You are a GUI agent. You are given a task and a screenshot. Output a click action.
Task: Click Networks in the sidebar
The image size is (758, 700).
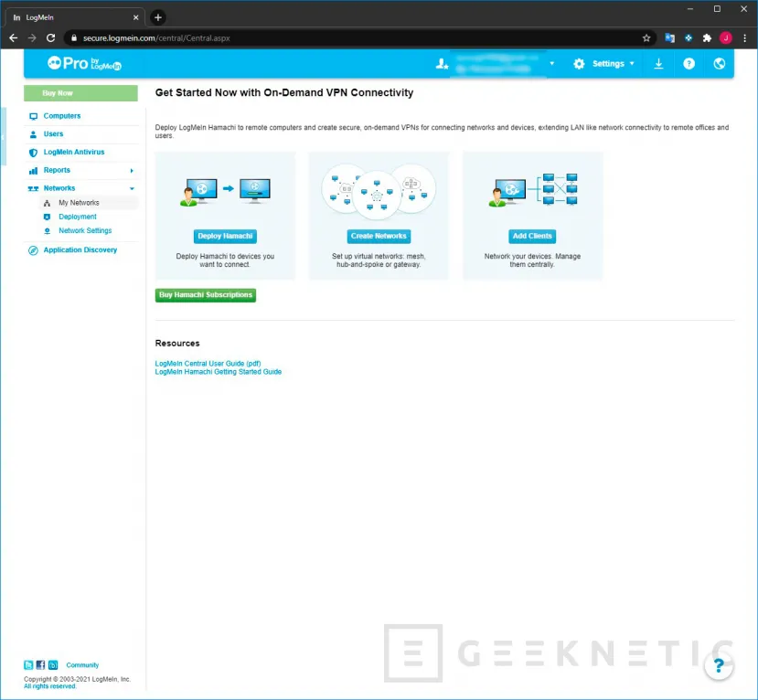pyautogui.click(x=59, y=188)
